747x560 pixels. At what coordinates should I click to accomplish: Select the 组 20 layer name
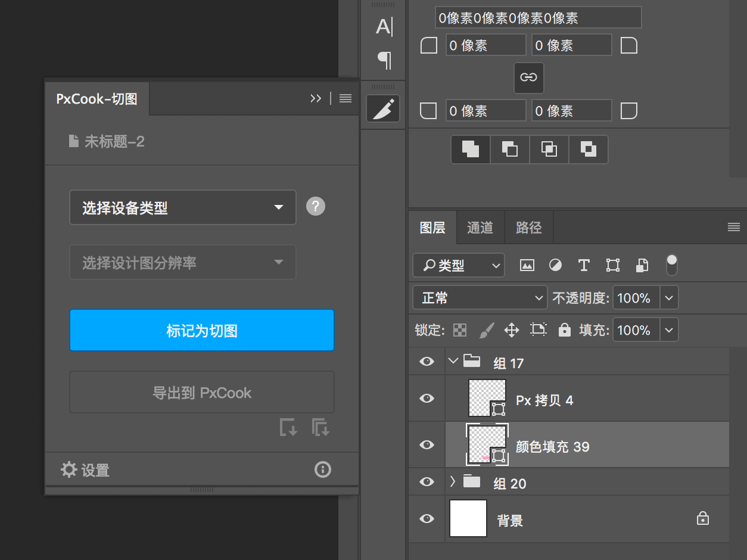(x=510, y=483)
